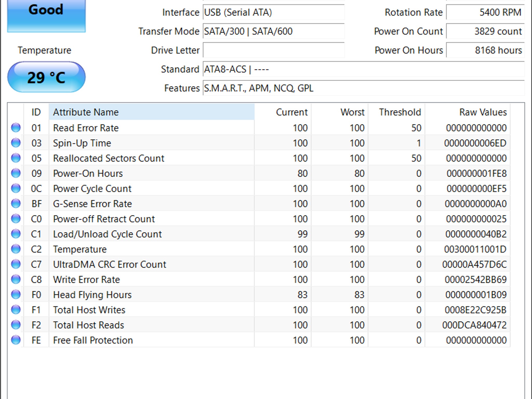Click the Good health status button

point(46,16)
